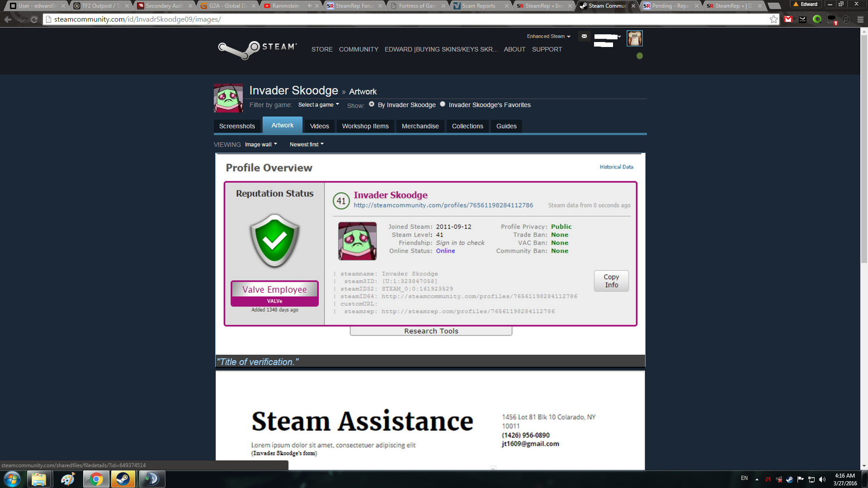This screenshot has width=868, height=488.
Task: Expand the Select a game filter dropdown
Action: 318,105
